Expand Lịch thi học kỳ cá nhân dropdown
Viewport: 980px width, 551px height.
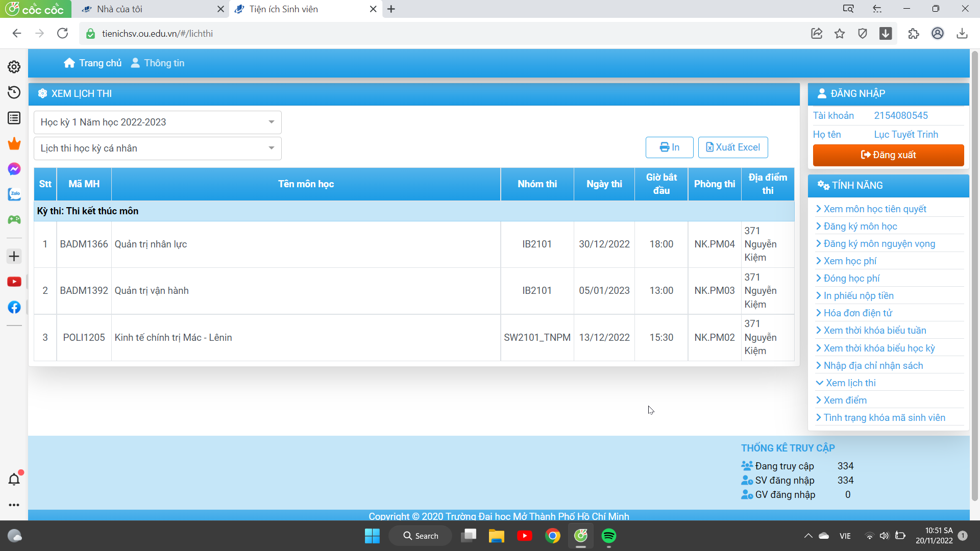[x=158, y=148]
